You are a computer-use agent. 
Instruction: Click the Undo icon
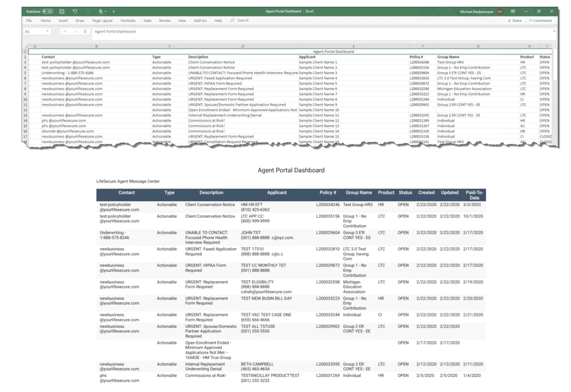(x=75, y=11)
